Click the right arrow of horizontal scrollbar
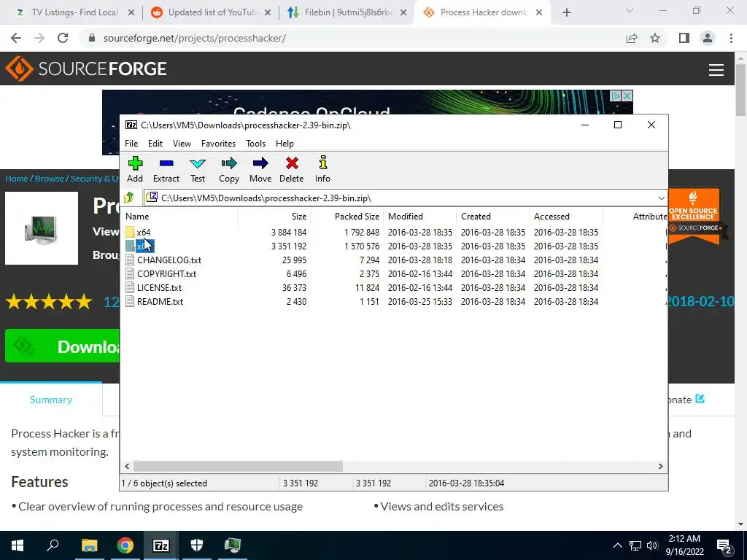747x560 pixels. pos(660,466)
